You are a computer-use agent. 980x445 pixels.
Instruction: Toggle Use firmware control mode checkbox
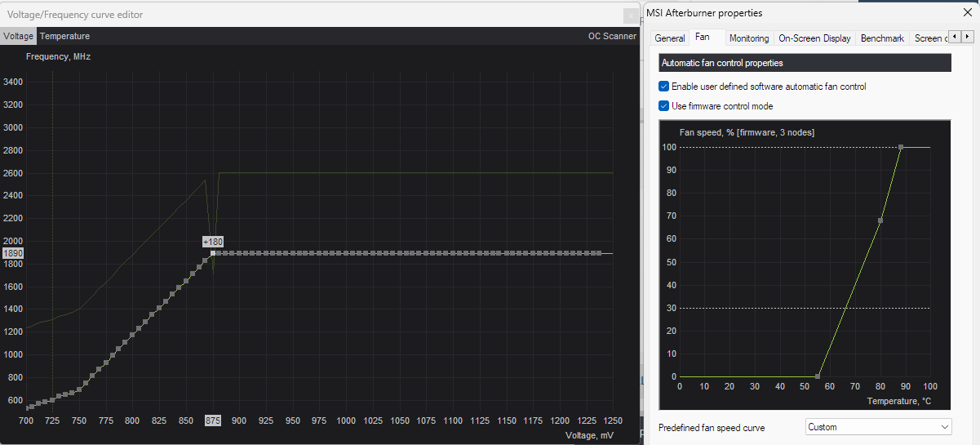664,106
